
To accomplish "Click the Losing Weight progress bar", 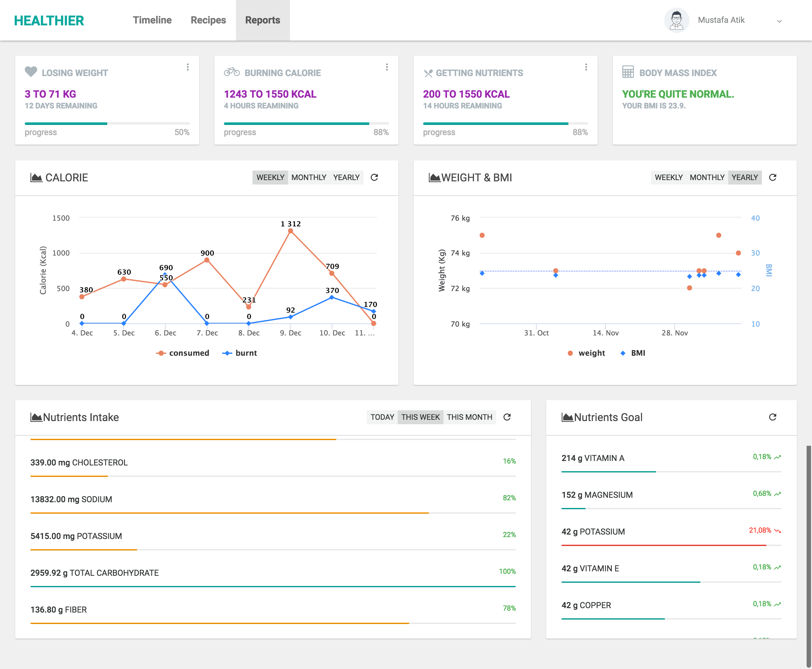I will tap(107, 124).
